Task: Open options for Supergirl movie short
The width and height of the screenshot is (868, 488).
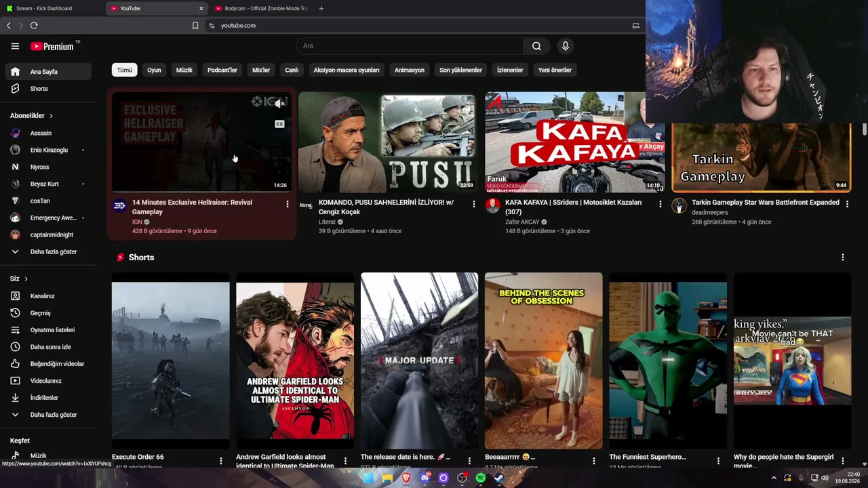Action: click(843, 461)
